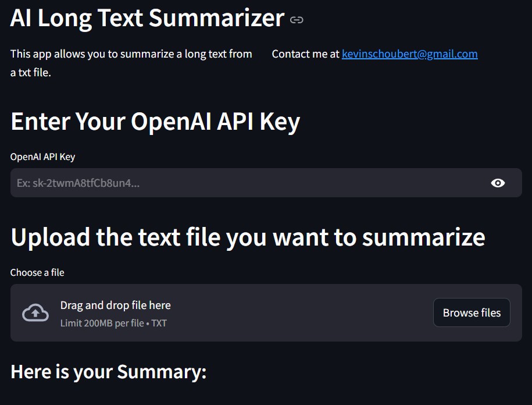The width and height of the screenshot is (532, 405).
Task: Open the kevinschoubert@gmail.com email link
Action: [409, 54]
